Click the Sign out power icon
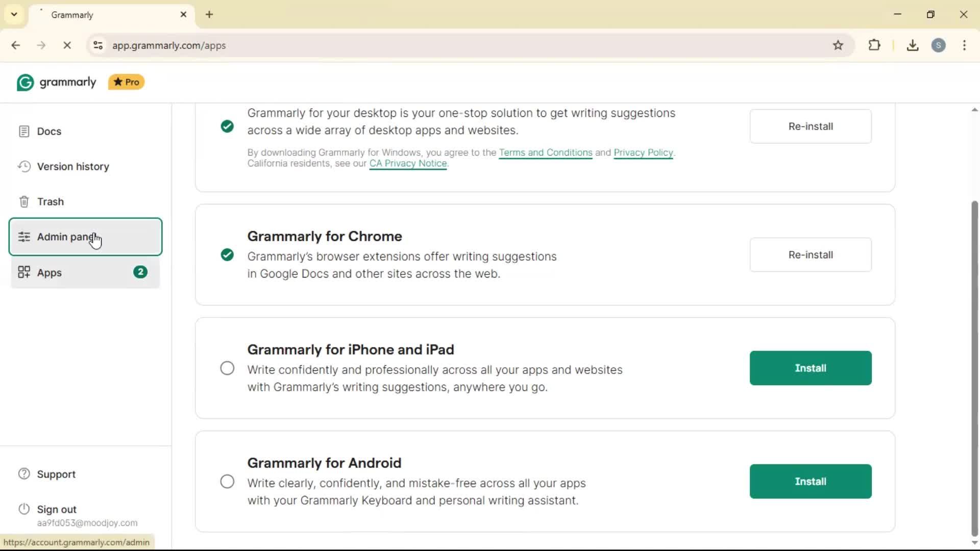Viewport: 980px width, 551px height. point(24,509)
